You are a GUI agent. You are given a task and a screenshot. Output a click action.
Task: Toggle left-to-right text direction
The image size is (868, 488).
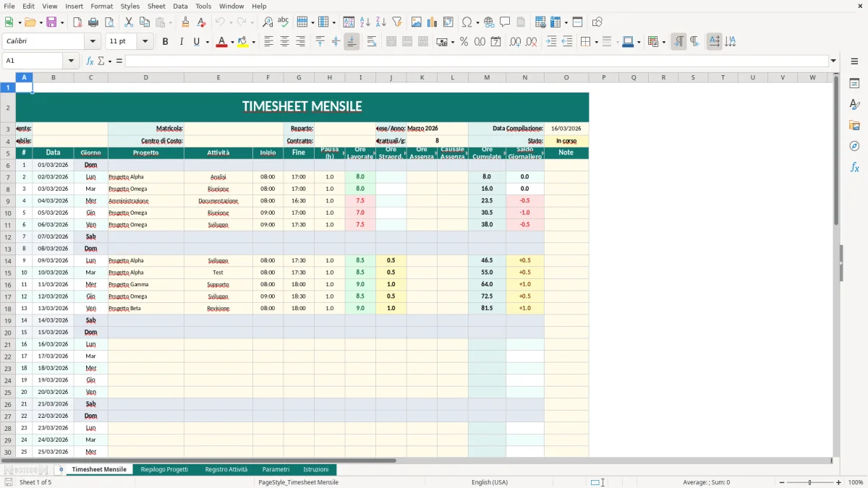click(678, 42)
